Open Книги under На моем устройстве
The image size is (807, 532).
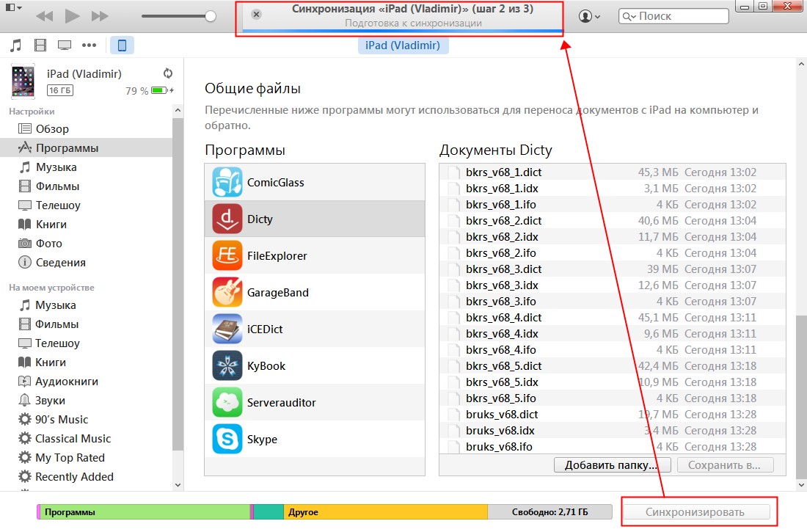click(87, 362)
